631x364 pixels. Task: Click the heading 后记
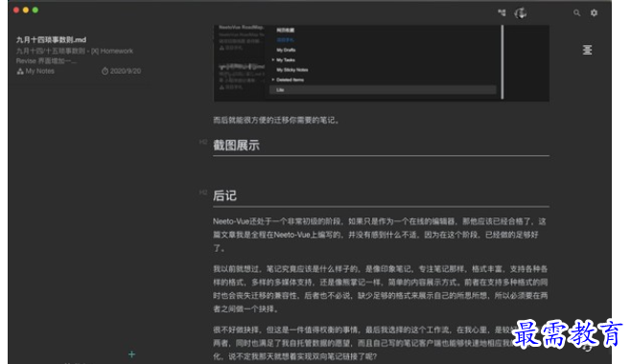(x=224, y=195)
